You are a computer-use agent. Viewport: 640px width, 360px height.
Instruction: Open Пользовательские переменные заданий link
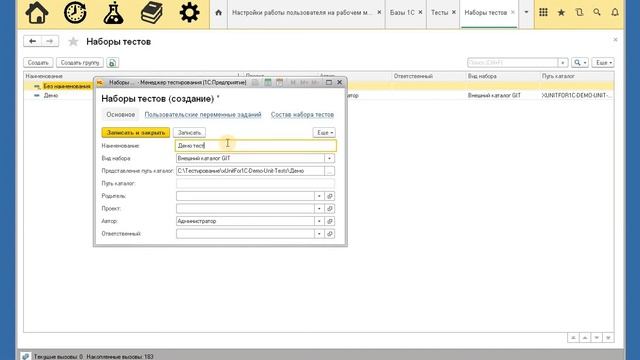tap(203, 115)
